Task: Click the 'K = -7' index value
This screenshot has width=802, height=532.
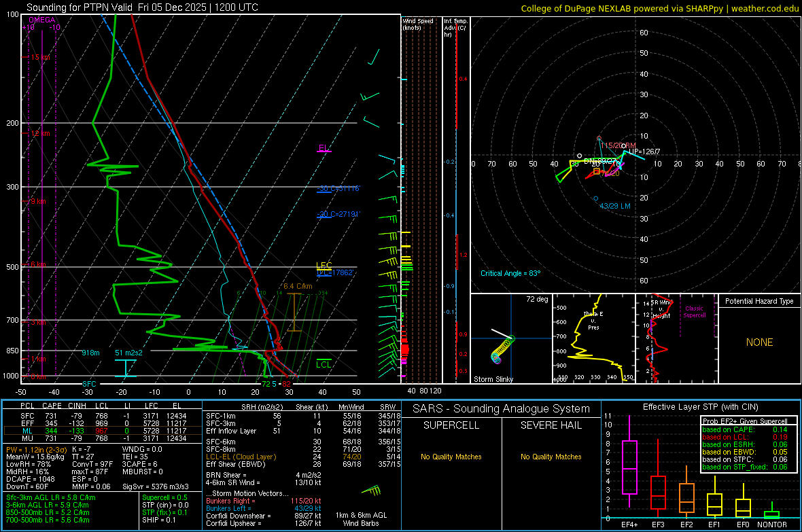Action: click(x=82, y=450)
